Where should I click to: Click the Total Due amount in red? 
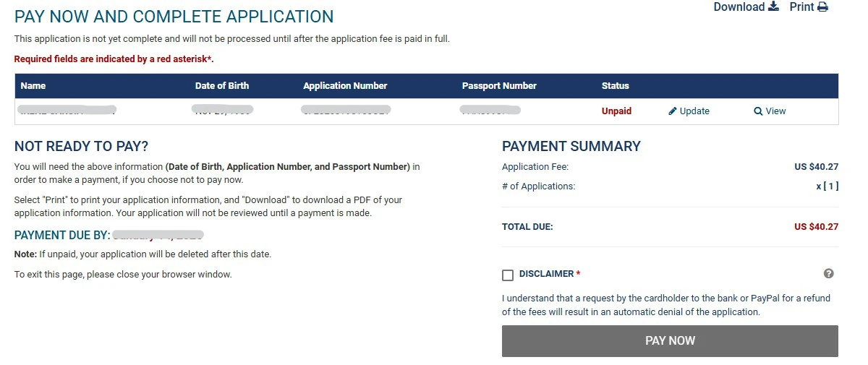coord(816,227)
